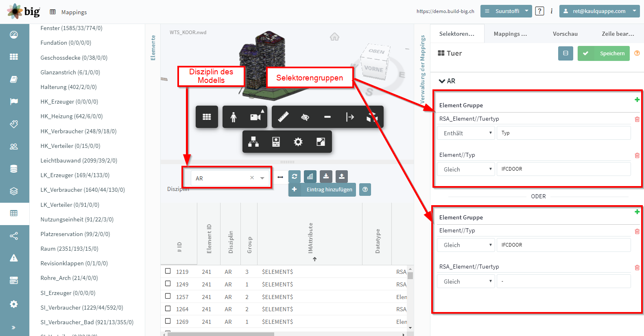The width and height of the screenshot is (644, 336).
Task: Open the flag icon in sidebar
Action: 14,102
